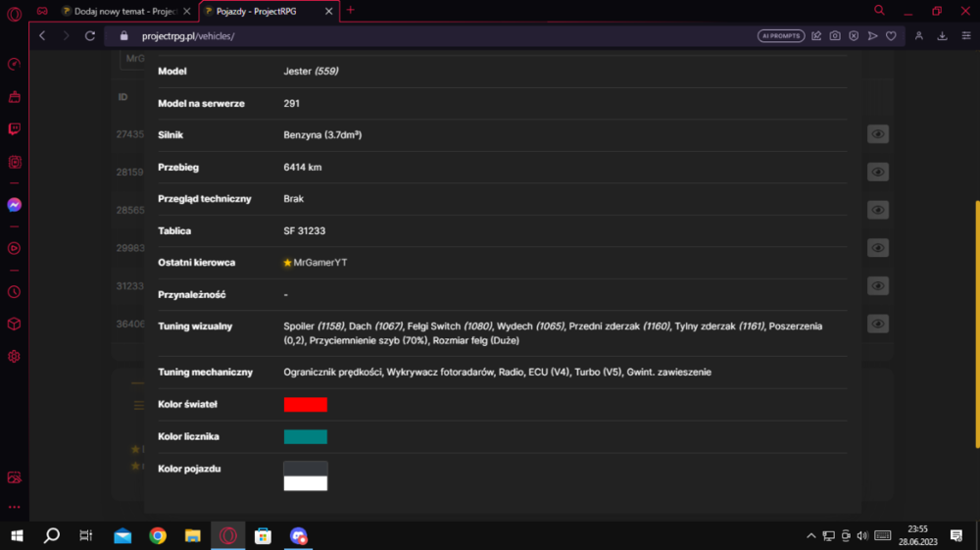Open File Explorer from taskbar
This screenshot has width=980, height=550.
192,535
